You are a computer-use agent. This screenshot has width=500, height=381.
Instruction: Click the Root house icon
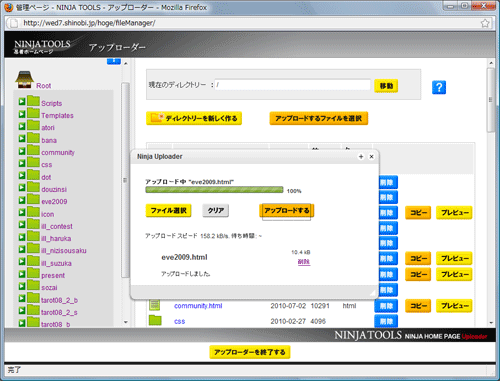[24, 80]
